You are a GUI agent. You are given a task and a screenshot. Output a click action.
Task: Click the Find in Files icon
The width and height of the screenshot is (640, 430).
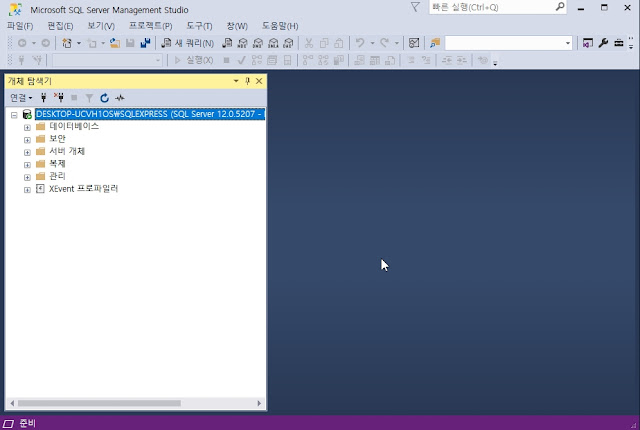435,43
